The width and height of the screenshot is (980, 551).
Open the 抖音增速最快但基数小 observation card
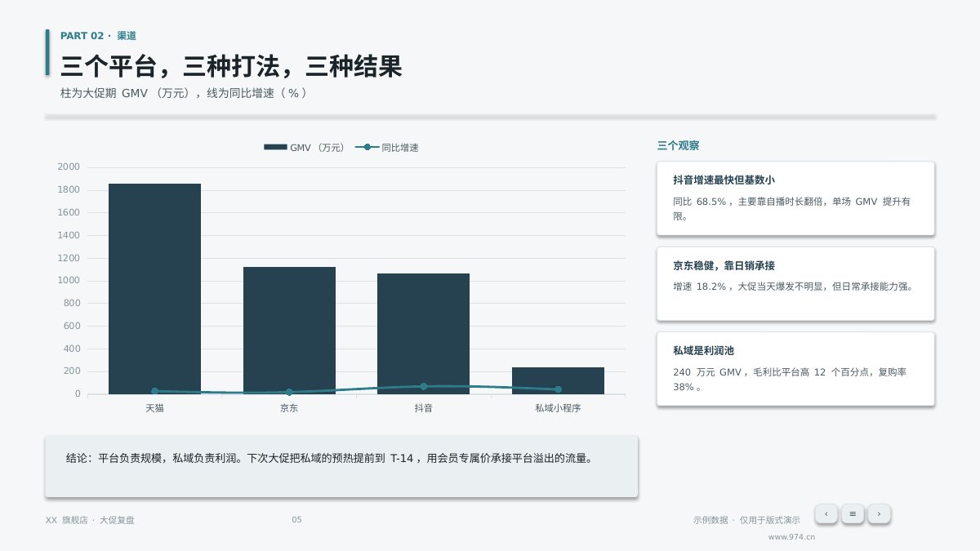pyautogui.click(x=795, y=198)
